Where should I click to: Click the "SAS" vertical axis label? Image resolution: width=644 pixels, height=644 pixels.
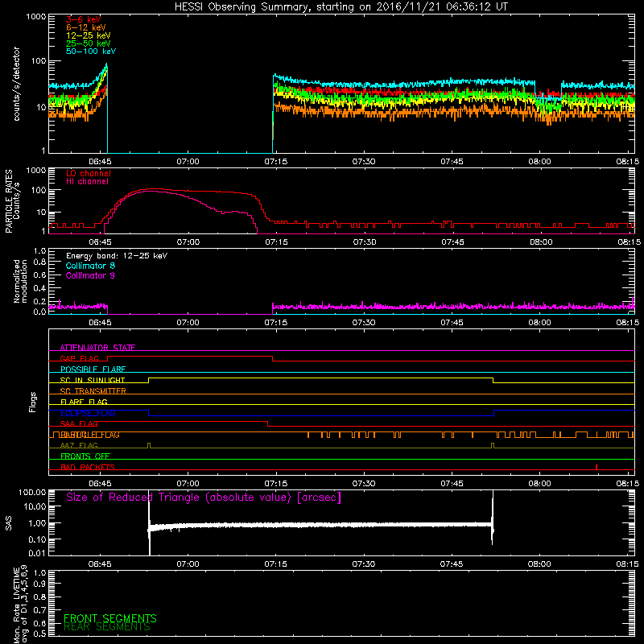[x=9, y=523]
